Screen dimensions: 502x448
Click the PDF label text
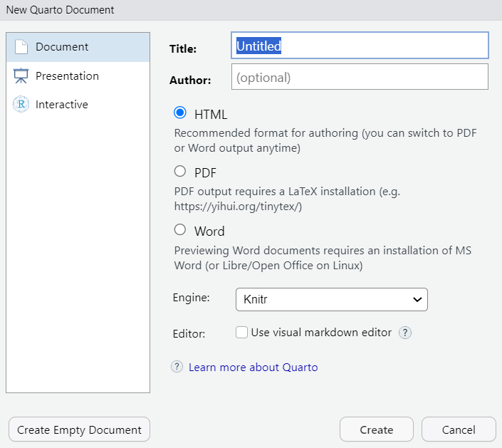(205, 173)
